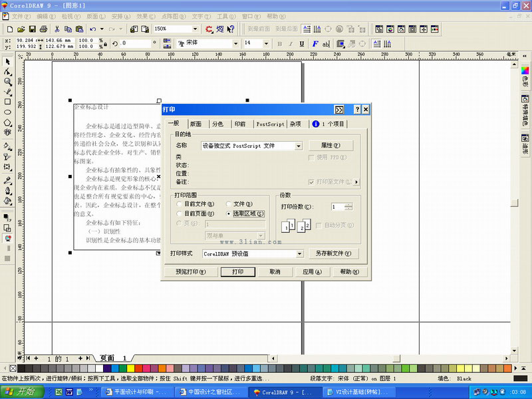Click the 属性 properties button
This screenshot has width=532, height=399.
(331, 146)
